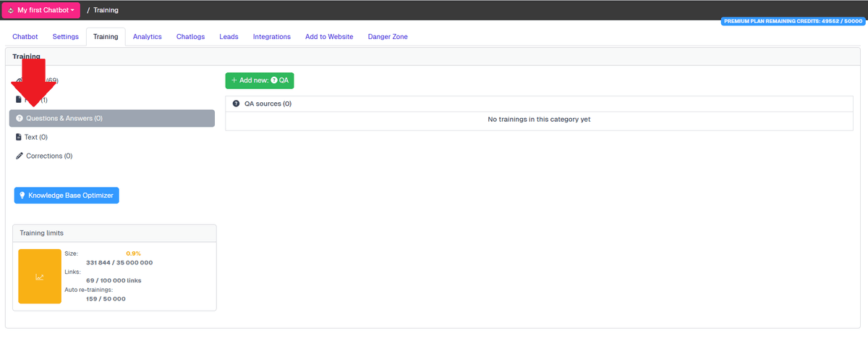Screen dimensions: 868x339
Task: Click the lightbulb icon on Knowledge Base Optimizer
Action: point(22,196)
